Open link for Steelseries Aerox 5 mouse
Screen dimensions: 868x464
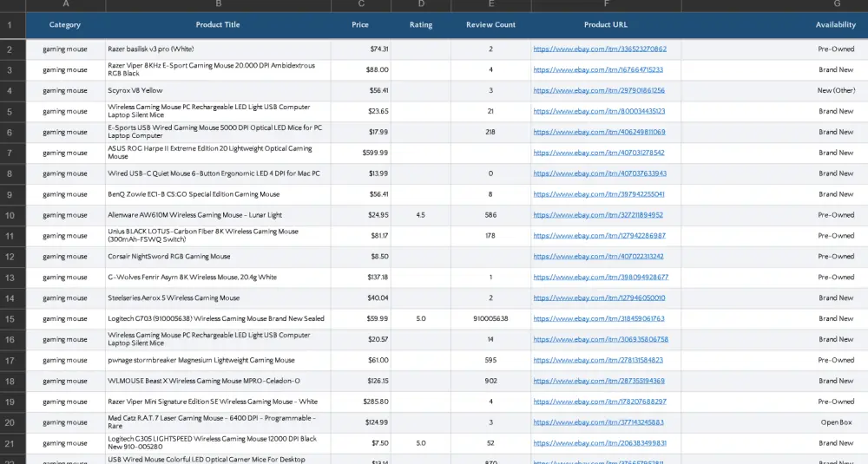point(599,298)
